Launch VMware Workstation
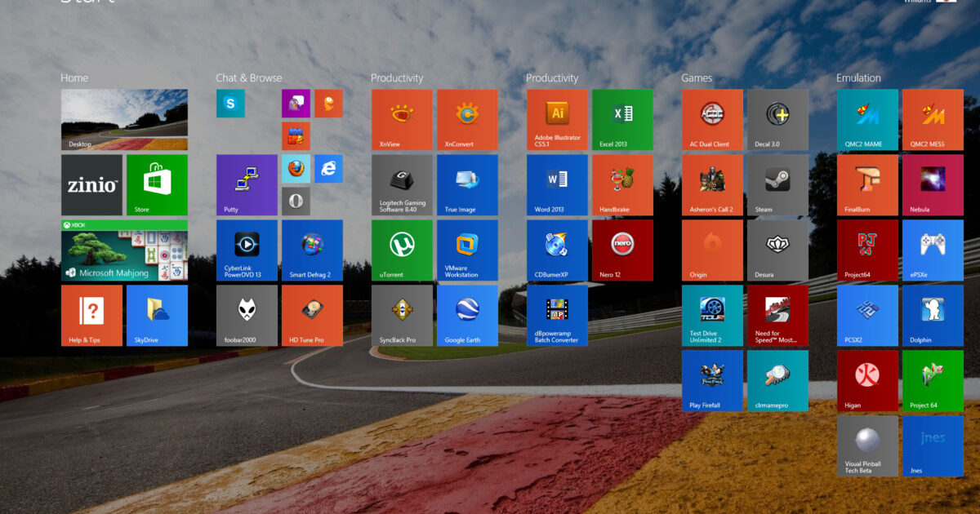This screenshot has width=980, height=514. (x=467, y=250)
